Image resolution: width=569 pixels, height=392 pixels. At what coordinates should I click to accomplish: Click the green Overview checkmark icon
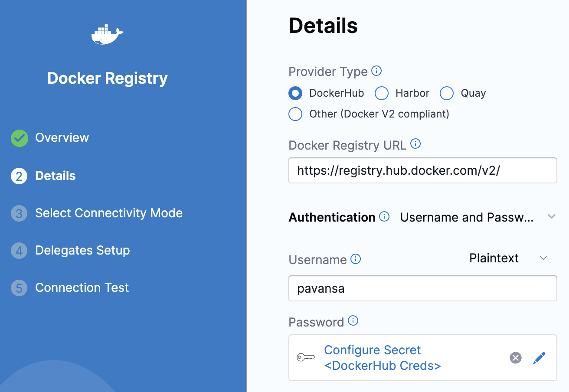(x=20, y=138)
